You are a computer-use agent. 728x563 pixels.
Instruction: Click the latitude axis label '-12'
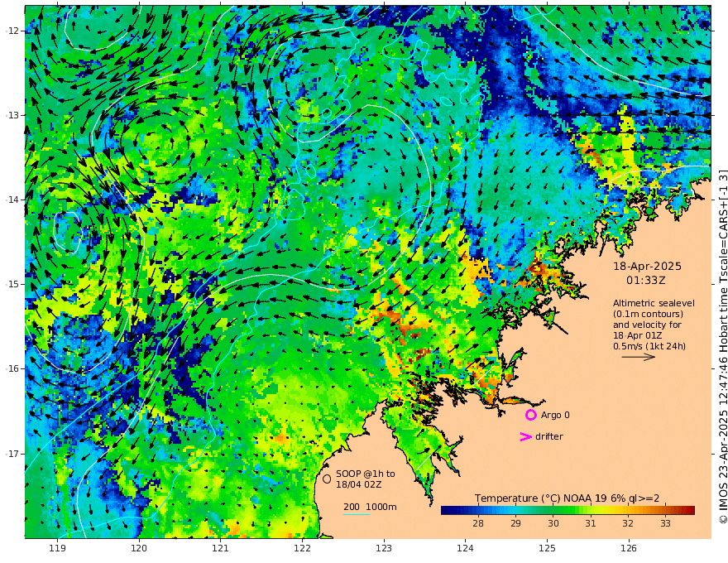12,31
